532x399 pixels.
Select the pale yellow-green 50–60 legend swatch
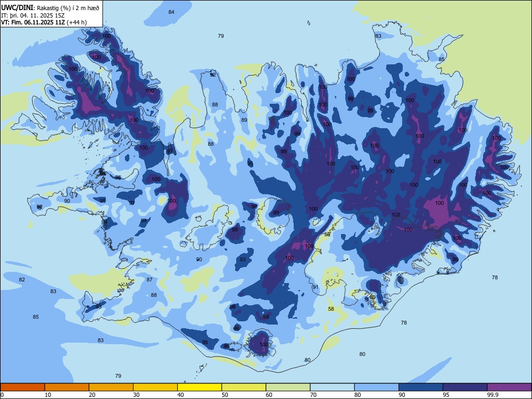pos(244,387)
